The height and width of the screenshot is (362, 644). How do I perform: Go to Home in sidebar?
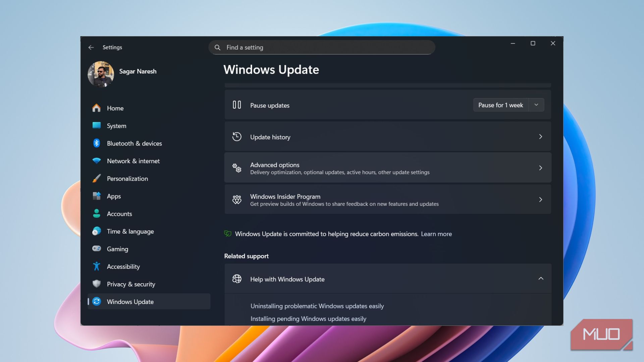pos(149,108)
